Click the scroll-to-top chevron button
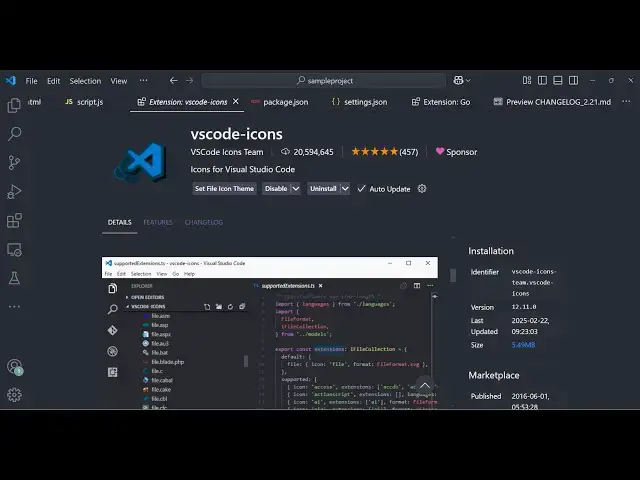Screen dimensions: 640x480 click(x=425, y=386)
